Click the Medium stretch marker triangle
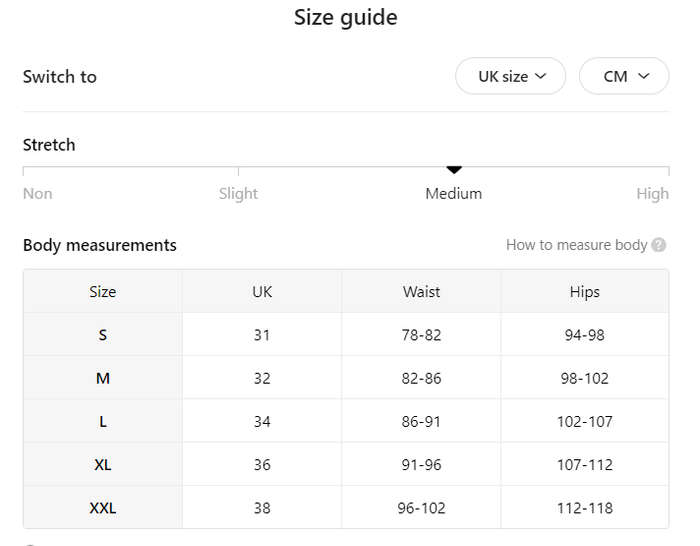The width and height of the screenshot is (700, 546). [454, 170]
